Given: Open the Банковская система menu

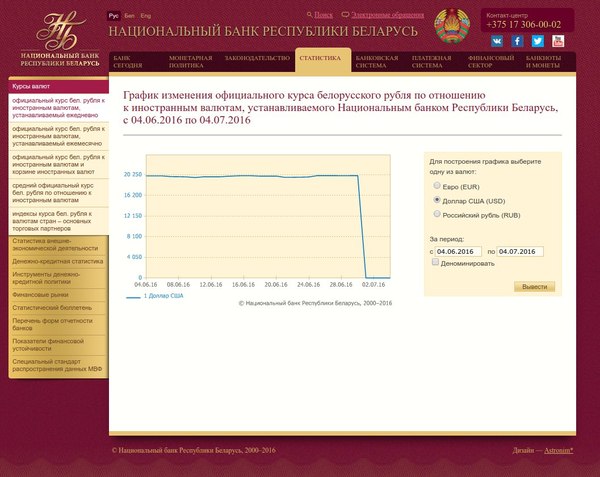Looking at the screenshot, I should (x=377, y=62).
